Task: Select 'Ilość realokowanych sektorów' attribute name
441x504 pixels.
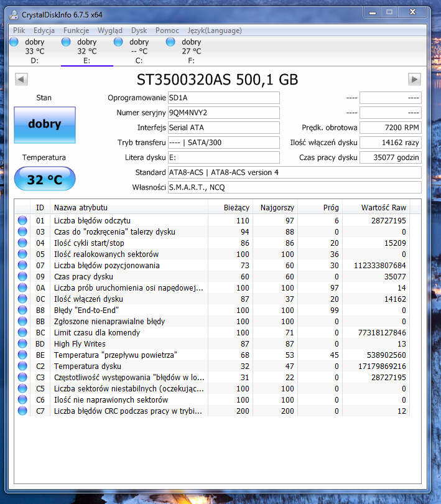Action: pyautogui.click(x=106, y=254)
